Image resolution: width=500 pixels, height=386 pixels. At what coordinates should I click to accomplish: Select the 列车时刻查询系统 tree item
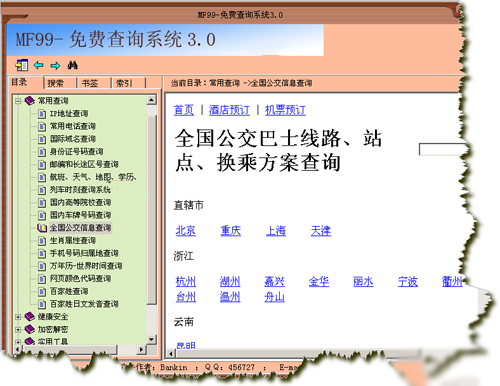point(80,190)
